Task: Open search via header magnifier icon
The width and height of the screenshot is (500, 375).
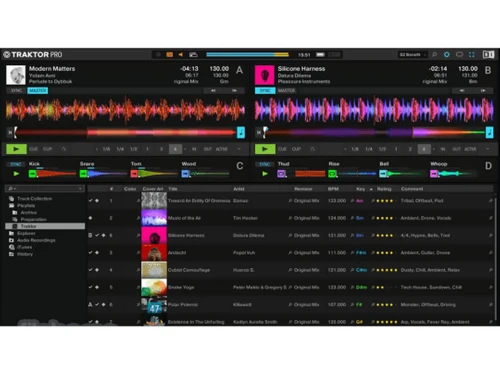Action: point(434,54)
